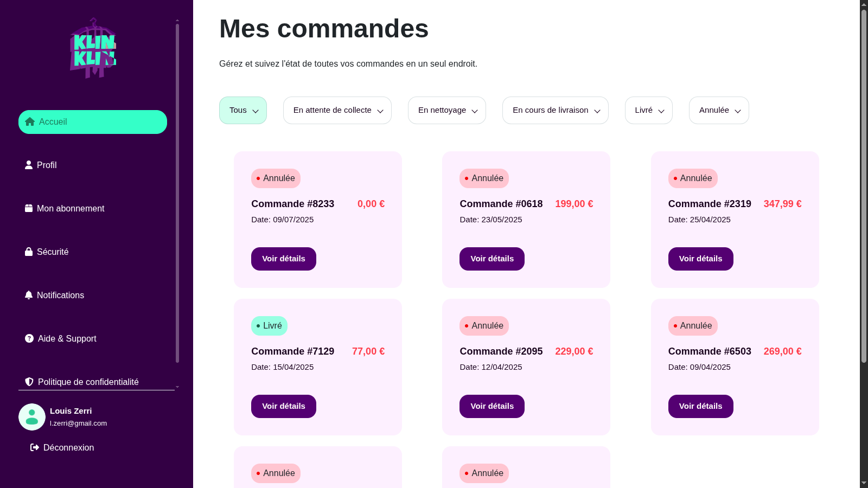Click Louis Zerri's avatar picture
The image size is (868, 488).
coord(32,417)
